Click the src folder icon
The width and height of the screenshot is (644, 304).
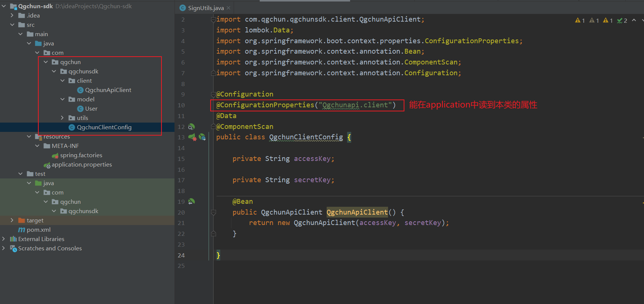pos(22,25)
